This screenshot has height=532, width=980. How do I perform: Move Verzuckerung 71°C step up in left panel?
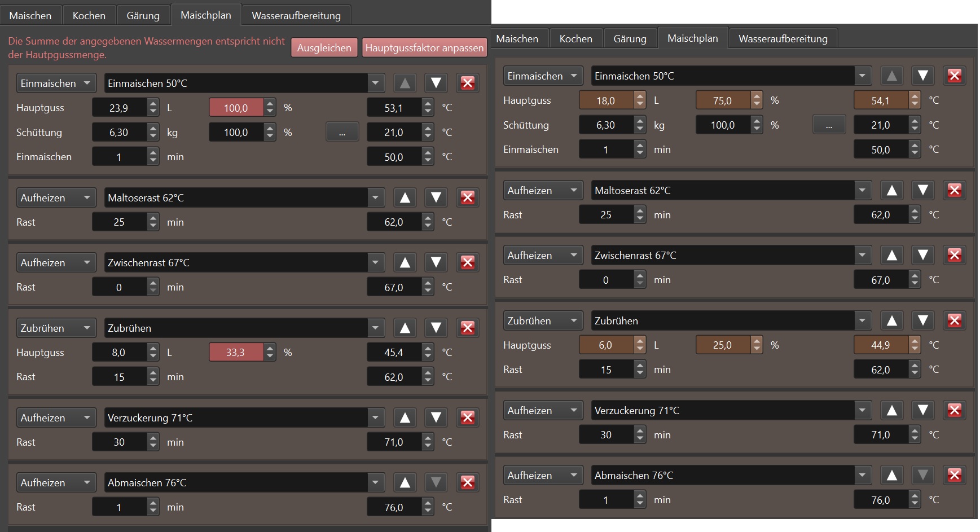[405, 417]
